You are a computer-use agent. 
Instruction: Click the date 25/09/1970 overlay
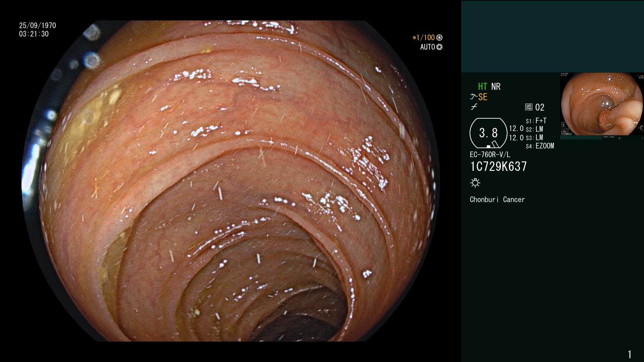click(38, 25)
